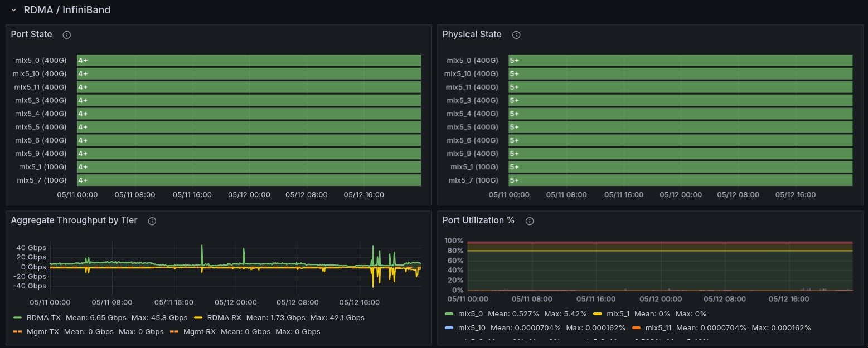The image size is (868, 348).
Task: Click the mlx5_11 (400G) bar in Port State
Action: 249,87
